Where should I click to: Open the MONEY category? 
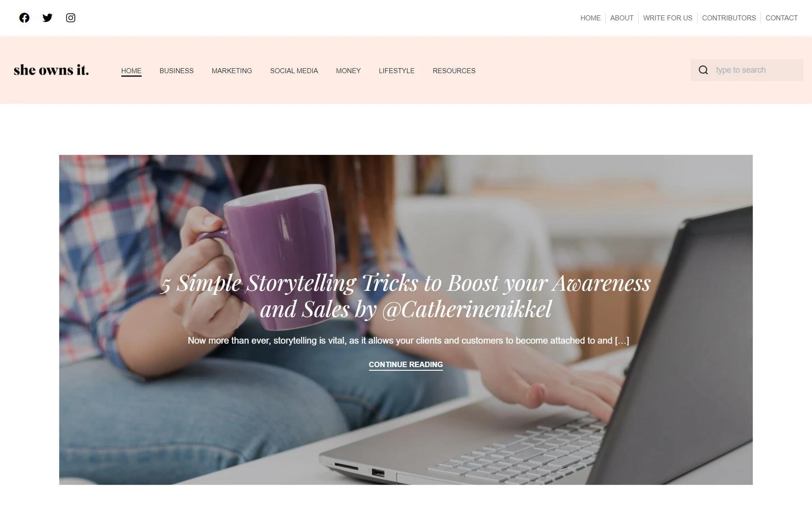(348, 71)
